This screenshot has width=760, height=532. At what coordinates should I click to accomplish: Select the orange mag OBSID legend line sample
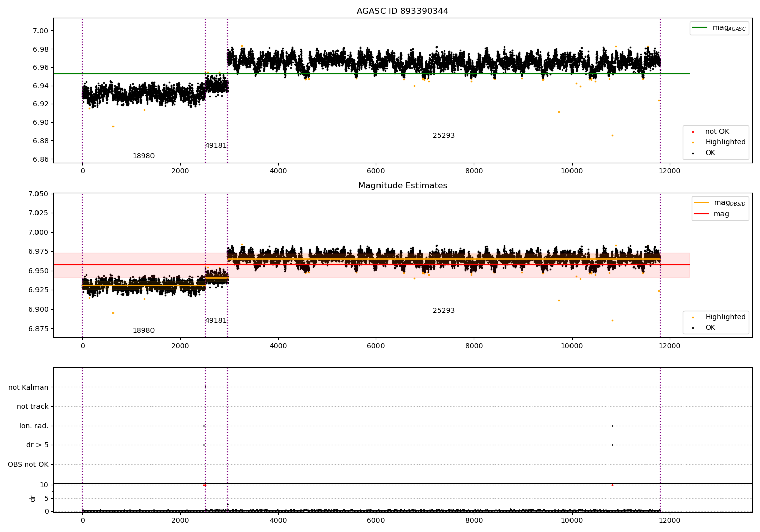[702, 203]
